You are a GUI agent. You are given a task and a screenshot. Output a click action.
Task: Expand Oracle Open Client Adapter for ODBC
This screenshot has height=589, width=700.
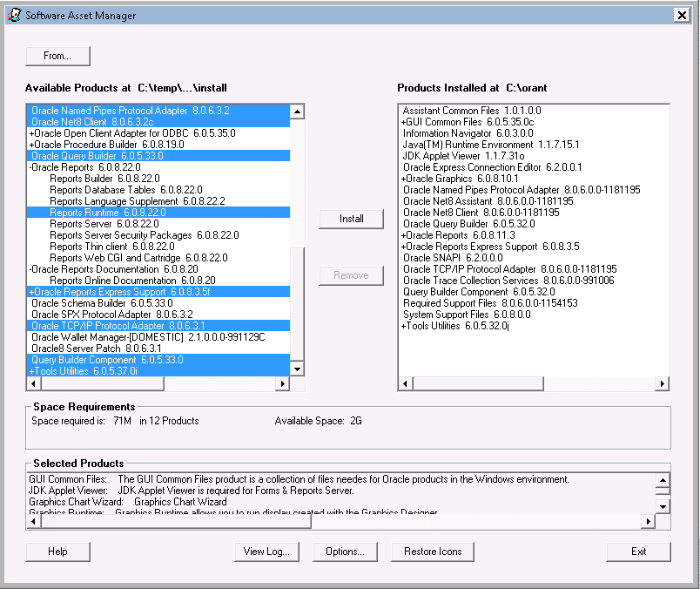point(31,133)
